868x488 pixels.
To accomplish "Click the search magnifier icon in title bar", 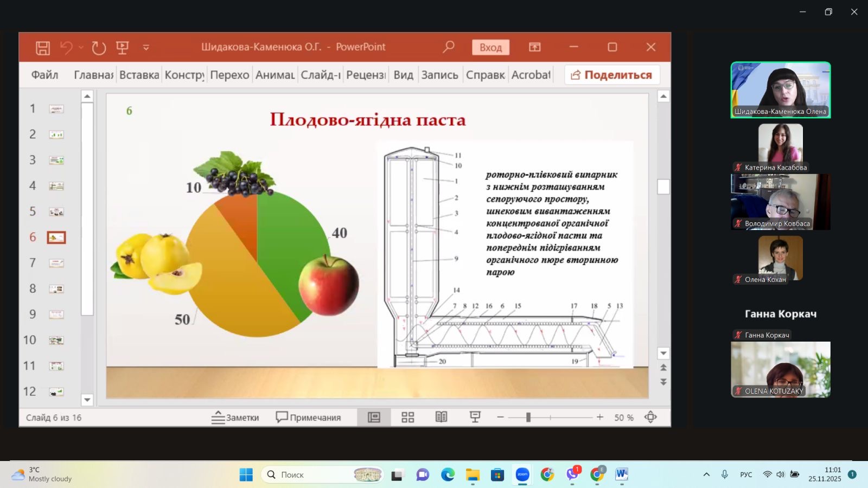I will (x=448, y=47).
